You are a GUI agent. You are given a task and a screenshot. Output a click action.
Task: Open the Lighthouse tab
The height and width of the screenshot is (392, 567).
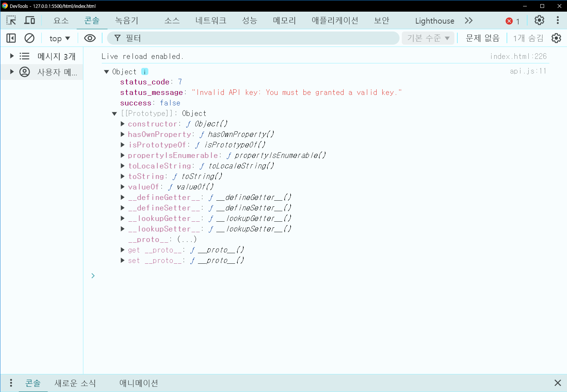point(434,21)
